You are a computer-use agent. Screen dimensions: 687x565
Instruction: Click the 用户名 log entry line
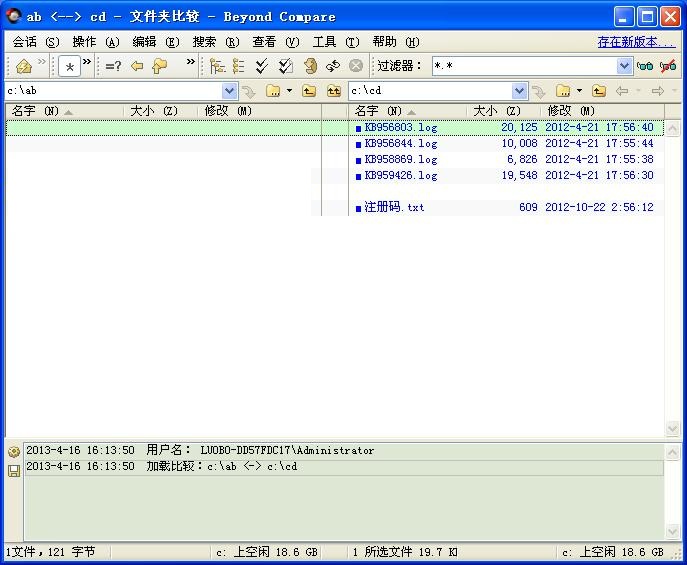coord(344,451)
